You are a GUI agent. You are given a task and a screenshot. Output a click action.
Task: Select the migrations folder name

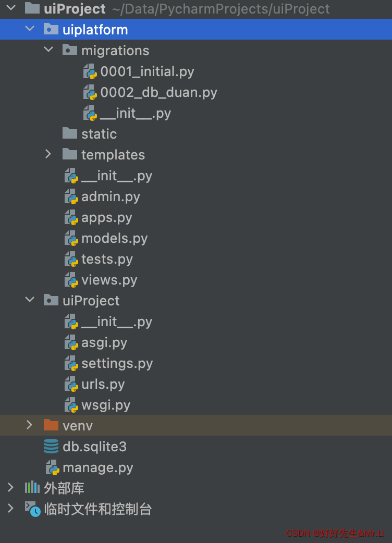coord(115,51)
